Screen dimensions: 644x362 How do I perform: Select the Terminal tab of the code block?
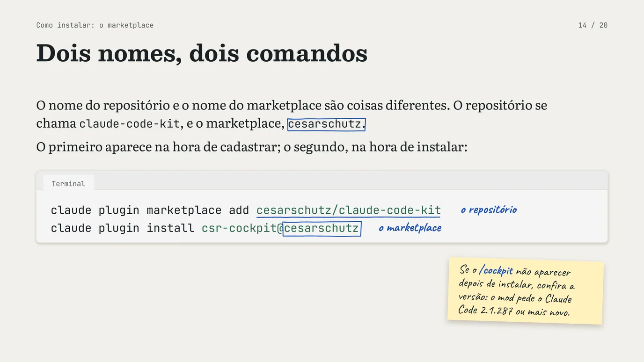click(68, 183)
